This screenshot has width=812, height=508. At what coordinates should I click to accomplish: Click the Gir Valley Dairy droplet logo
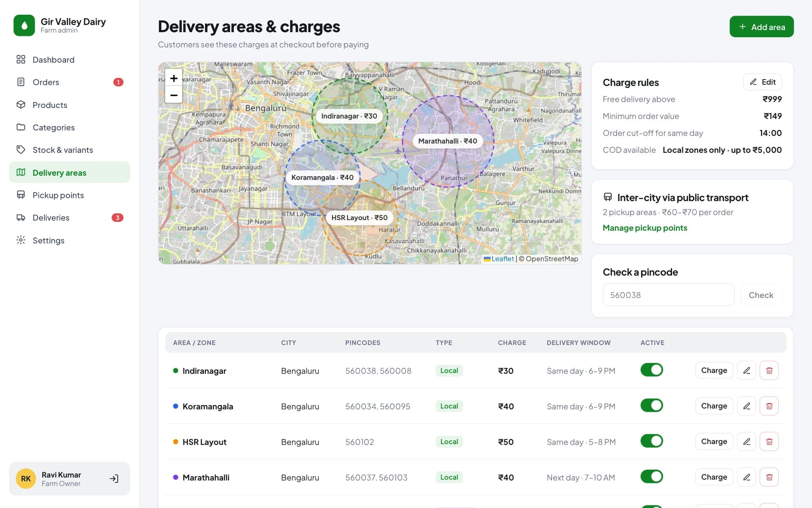coord(24,25)
